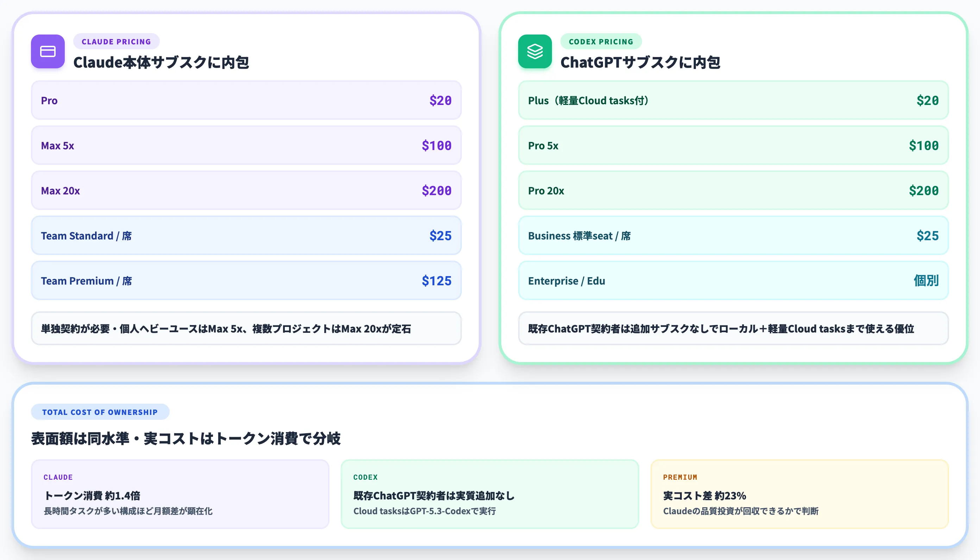Click the heading '表面額は同水準・実コストはトークン消費で分岐'
Viewport: 980px width, 560px height.
(186, 438)
